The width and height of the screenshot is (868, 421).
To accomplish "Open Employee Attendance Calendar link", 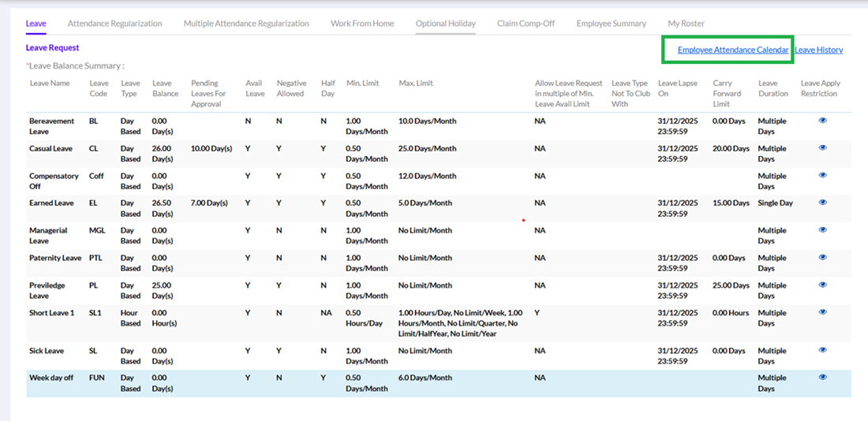I will [x=732, y=50].
